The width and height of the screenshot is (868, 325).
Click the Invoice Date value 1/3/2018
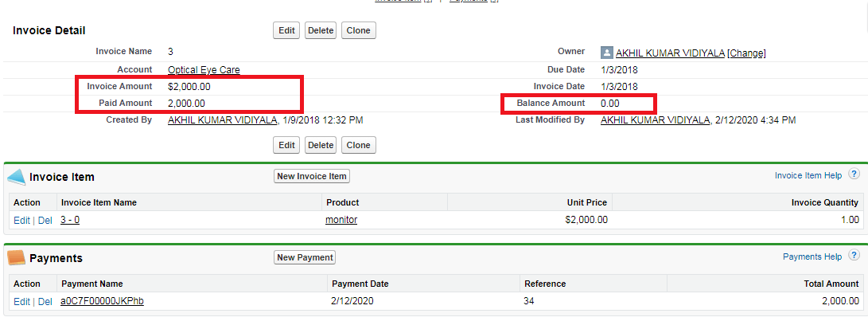tap(619, 87)
